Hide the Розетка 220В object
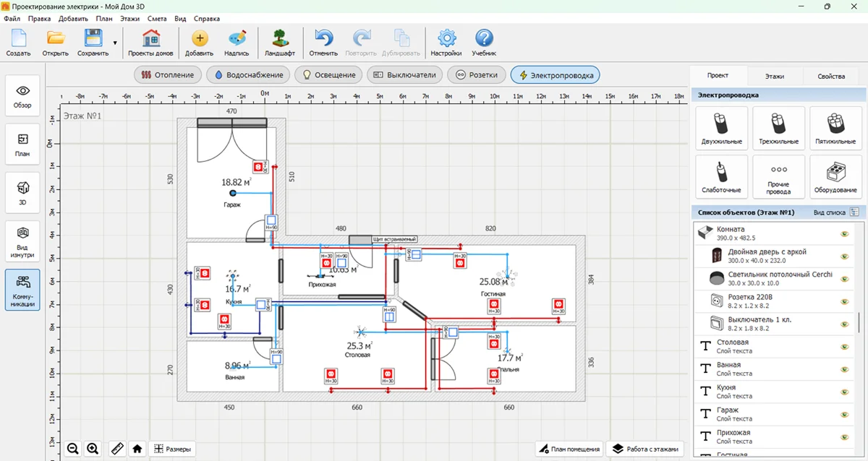868x461 pixels. pos(843,301)
